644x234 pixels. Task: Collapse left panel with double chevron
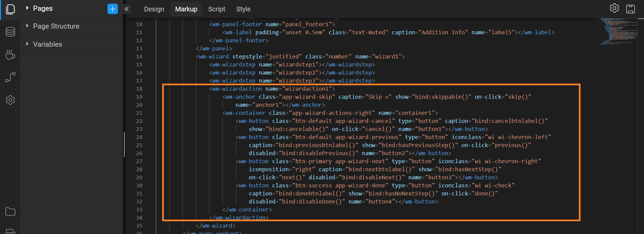127,9
